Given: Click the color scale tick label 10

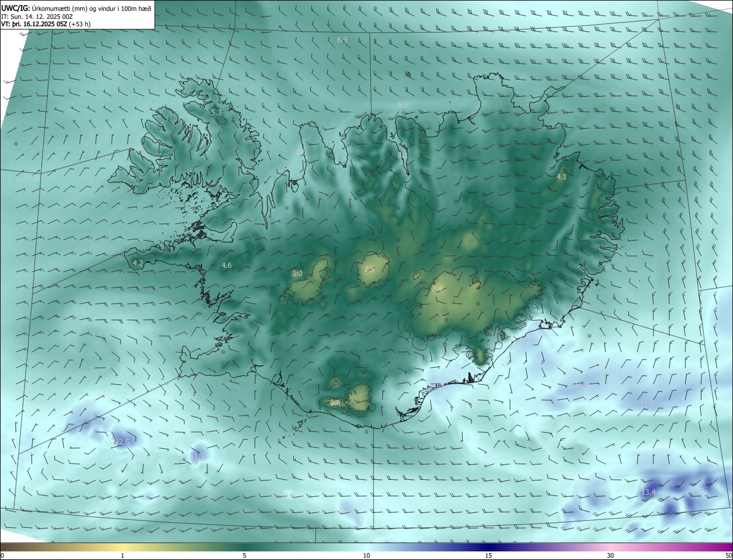Looking at the screenshot, I should coord(366,555).
